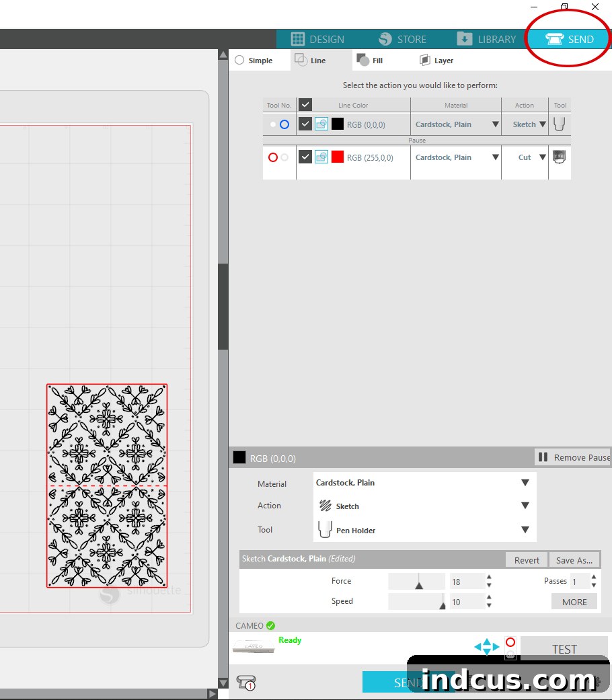Expand the Pen Holder tool combo box
The width and height of the screenshot is (612, 700).
coord(424,530)
